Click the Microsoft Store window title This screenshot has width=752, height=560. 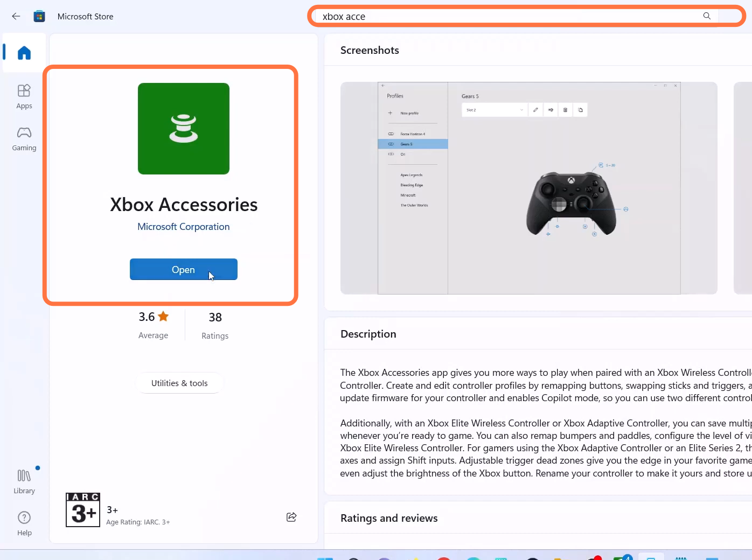click(85, 16)
